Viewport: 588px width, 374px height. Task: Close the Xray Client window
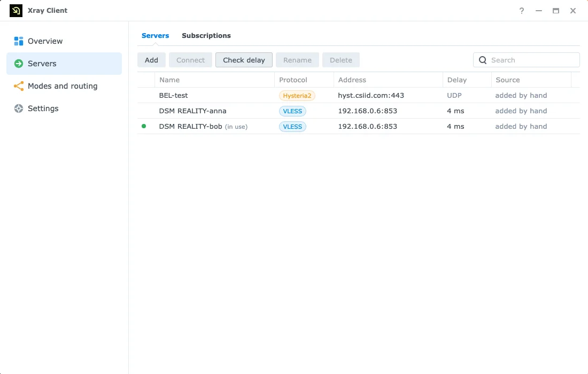click(x=573, y=11)
